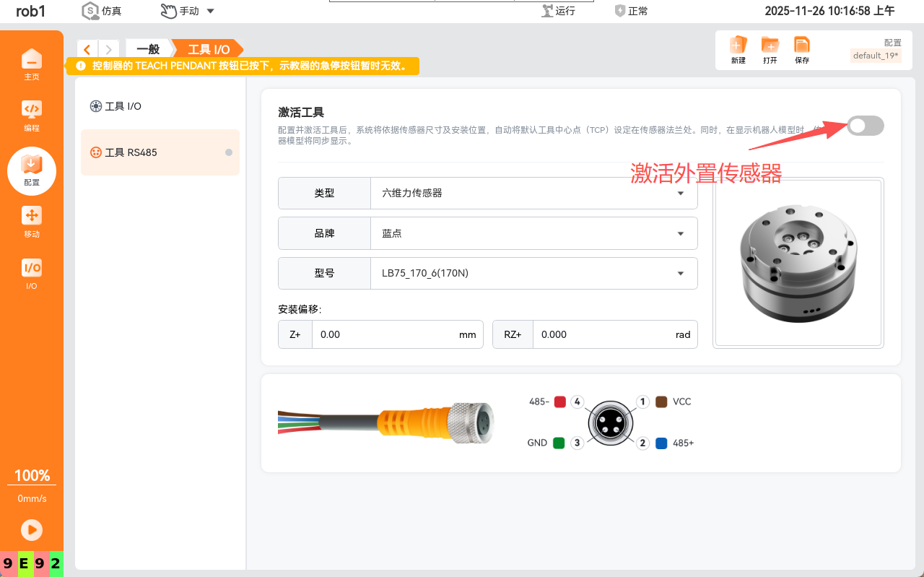Click the 一般 breadcrumb tab
The image size is (924, 577).
[148, 49]
